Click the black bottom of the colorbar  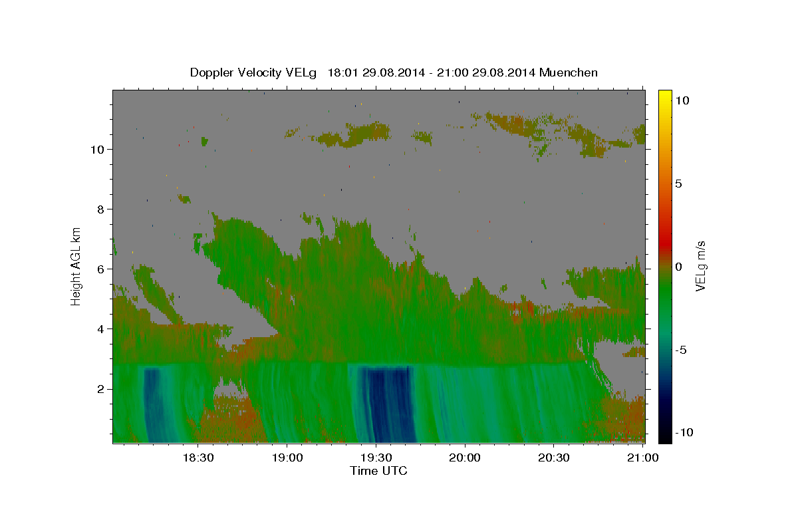click(664, 436)
